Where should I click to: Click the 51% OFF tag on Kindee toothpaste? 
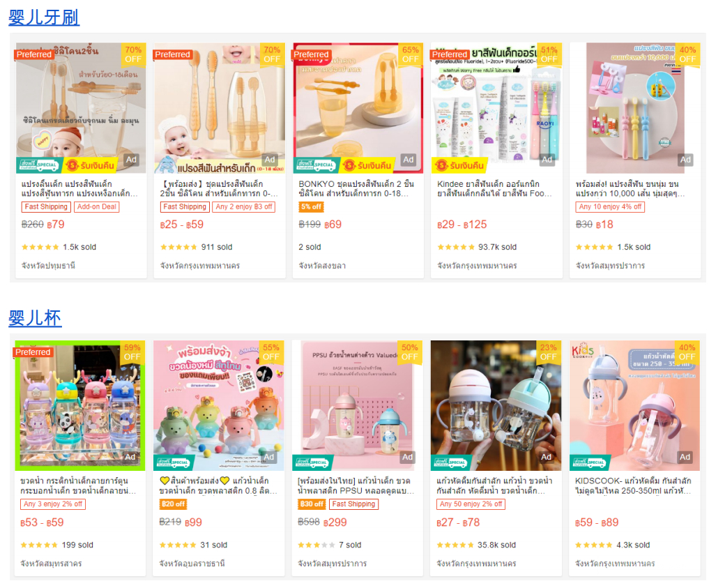[x=549, y=54]
